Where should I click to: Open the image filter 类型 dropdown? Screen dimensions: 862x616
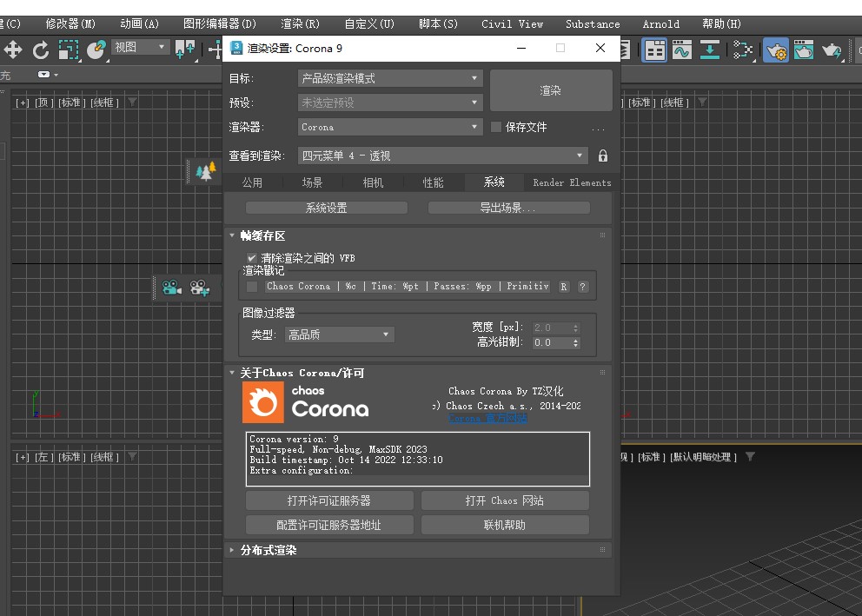(337, 334)
